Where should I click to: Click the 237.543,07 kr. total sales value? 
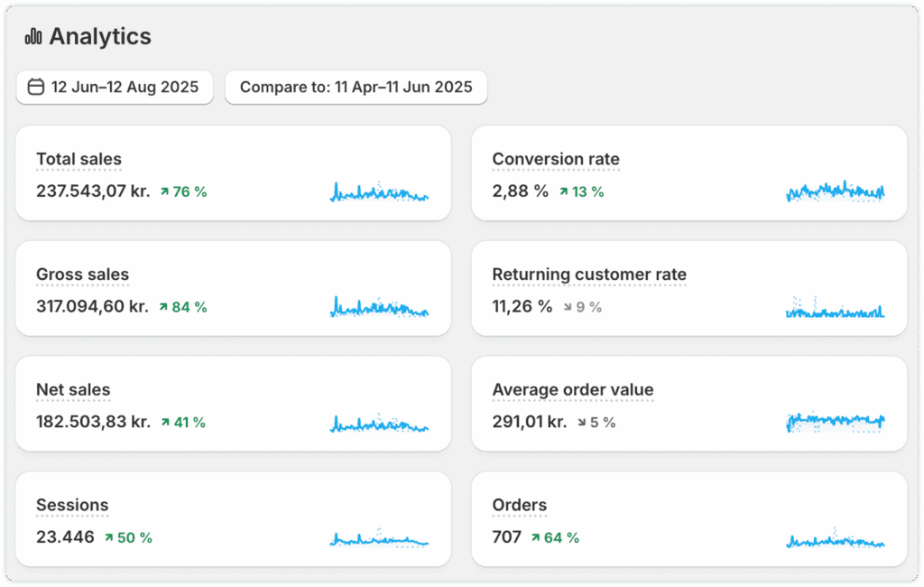(x=93, y=191)
